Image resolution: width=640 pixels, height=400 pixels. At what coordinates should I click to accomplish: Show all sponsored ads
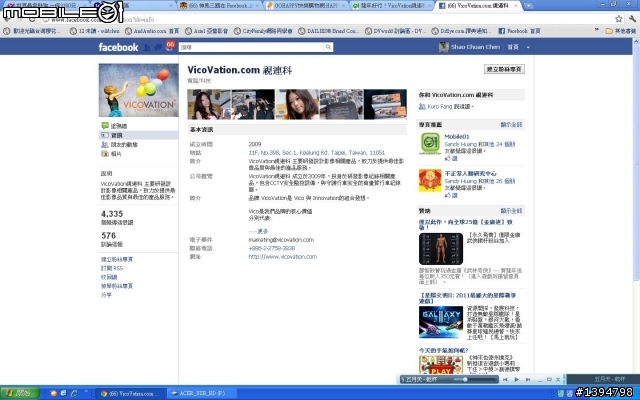[511, 211]
